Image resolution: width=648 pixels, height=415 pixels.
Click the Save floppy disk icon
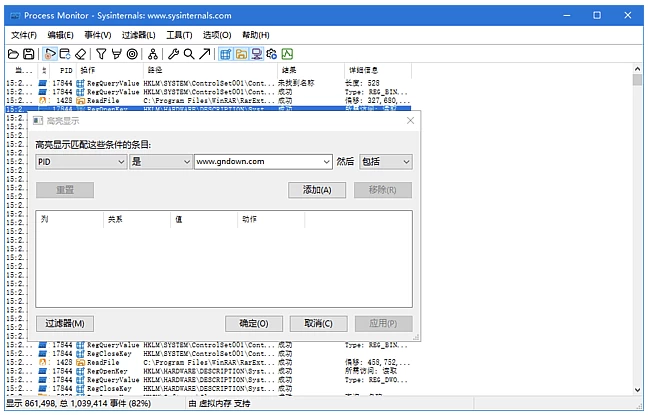(x=29, y=54)
